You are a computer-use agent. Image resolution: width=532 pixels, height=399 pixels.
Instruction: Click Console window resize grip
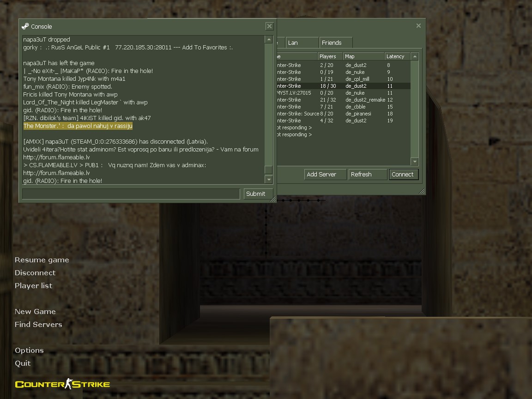click(x=273, y=199)
